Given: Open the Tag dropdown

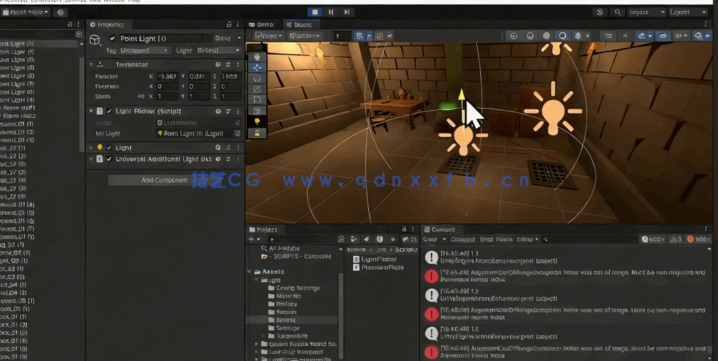Looking at the screenshot, I should click(145, 50).
